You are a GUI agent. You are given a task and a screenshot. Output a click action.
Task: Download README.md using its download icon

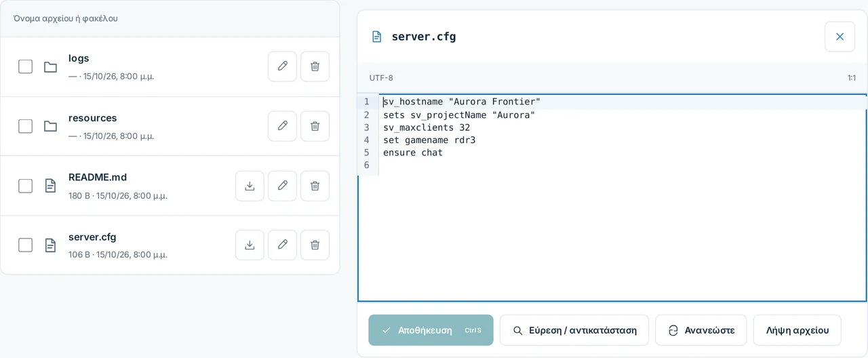coord(250,186)
